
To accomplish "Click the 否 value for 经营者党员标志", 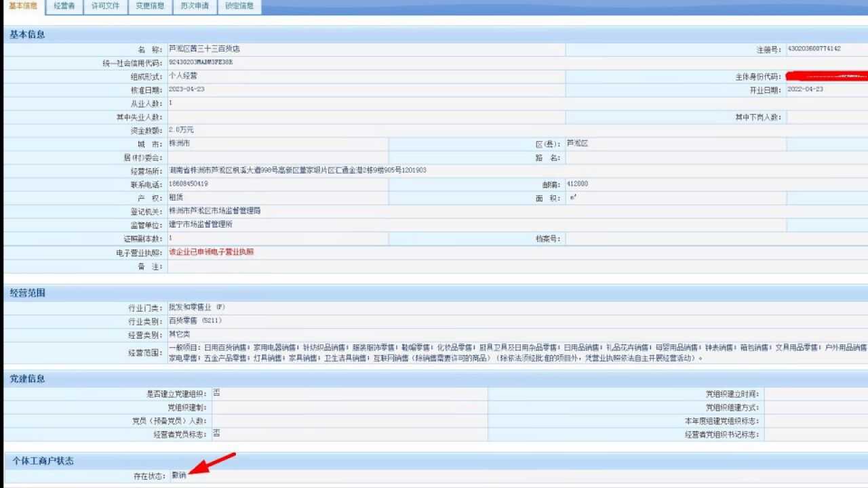I will 216,433.
